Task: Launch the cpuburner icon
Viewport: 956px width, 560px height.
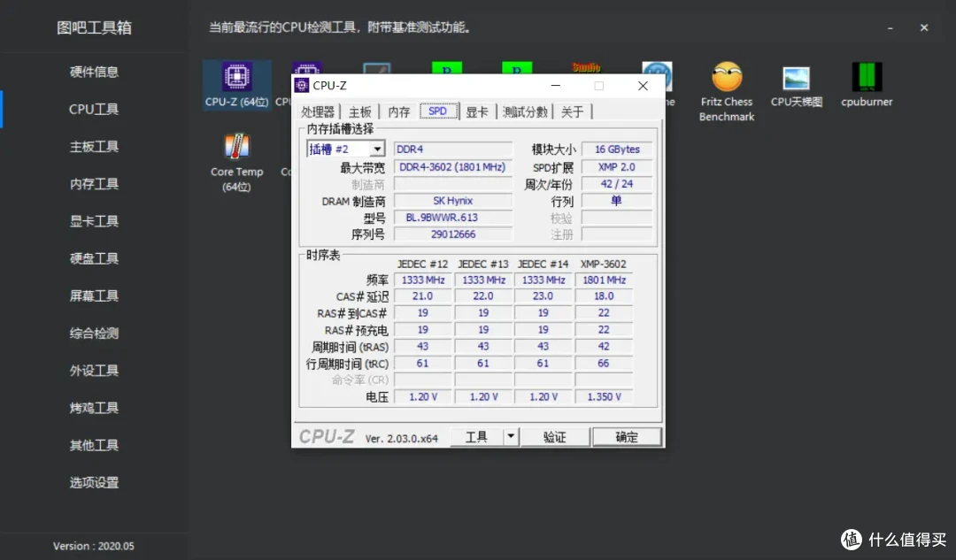Action: pyautogui.click(x=867, y=85)
